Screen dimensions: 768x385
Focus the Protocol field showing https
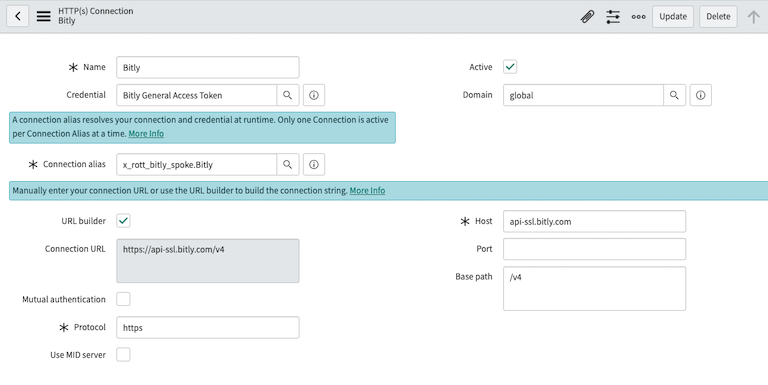(208, 328)
